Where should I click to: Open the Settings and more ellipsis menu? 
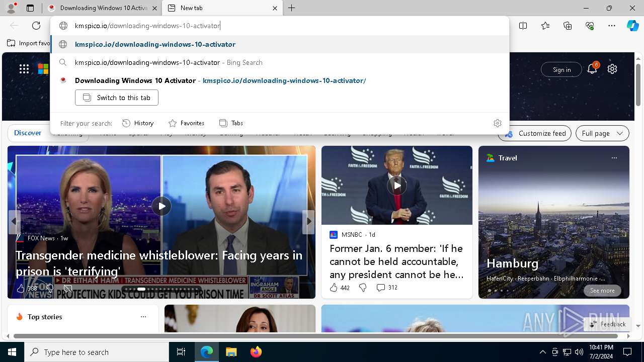[x=612, y=26]
